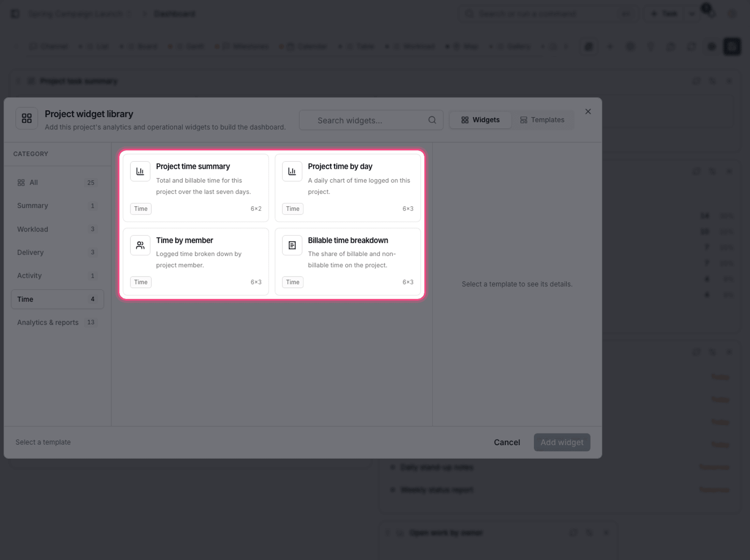Click the Time by member people icon

pyautogui.click(x=140, y=245)
